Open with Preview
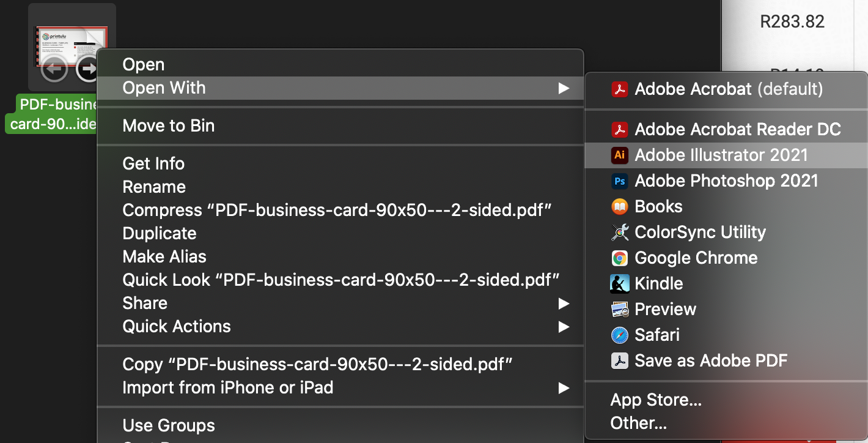This screenshot has width=868, height=443. pos(726,310)
